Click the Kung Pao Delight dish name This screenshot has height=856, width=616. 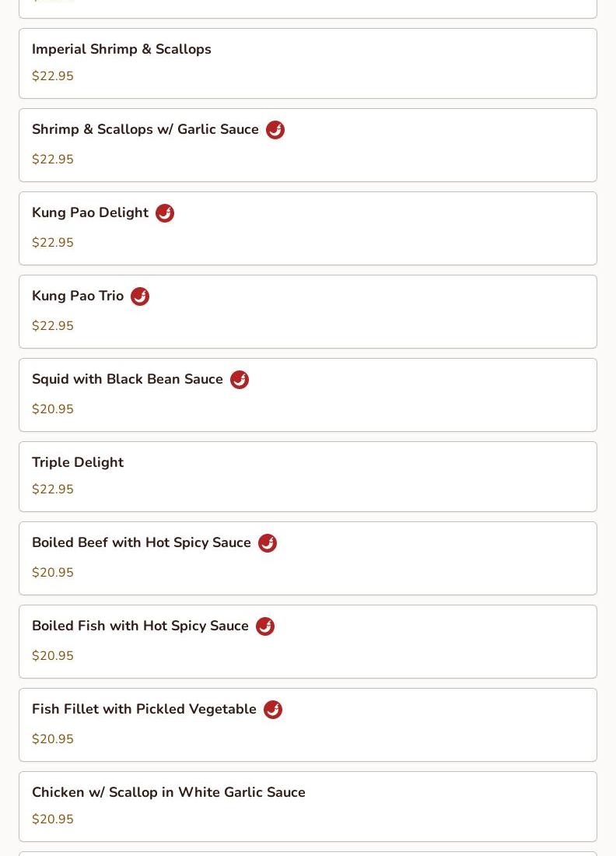point(90,212)
